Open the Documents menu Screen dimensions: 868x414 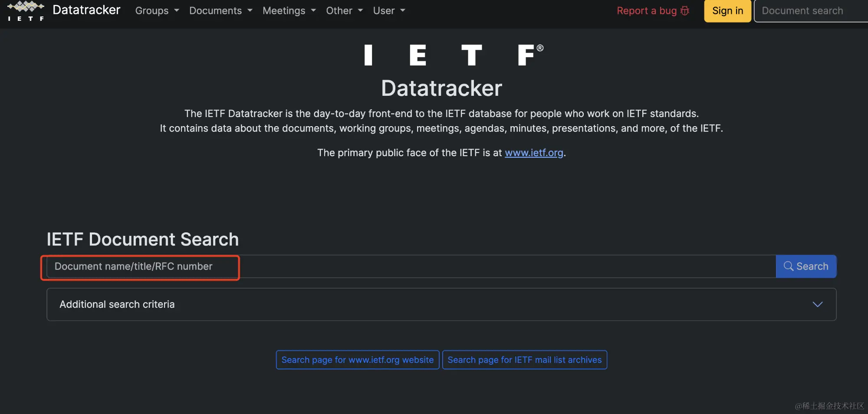220,11
